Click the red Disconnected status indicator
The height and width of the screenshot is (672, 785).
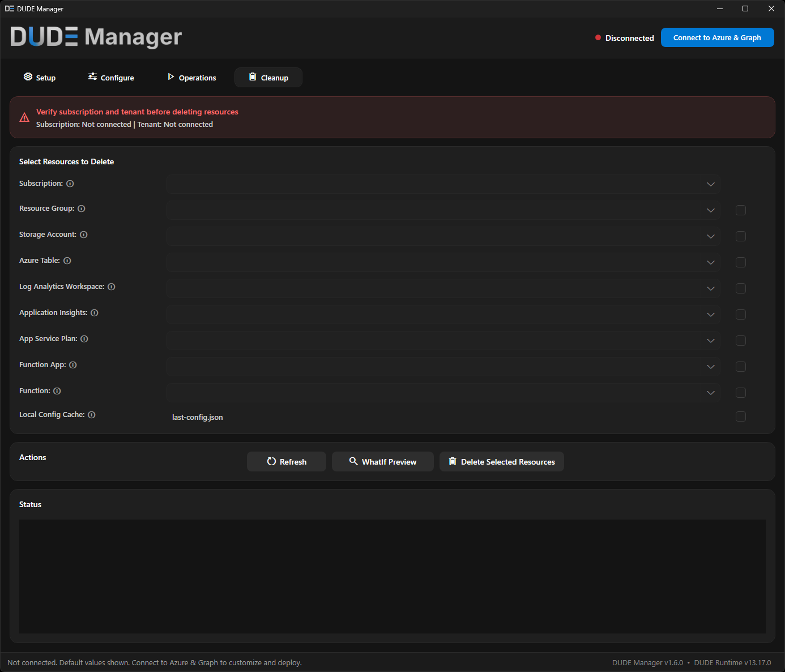pyautogui.click(x=598, y=37)
